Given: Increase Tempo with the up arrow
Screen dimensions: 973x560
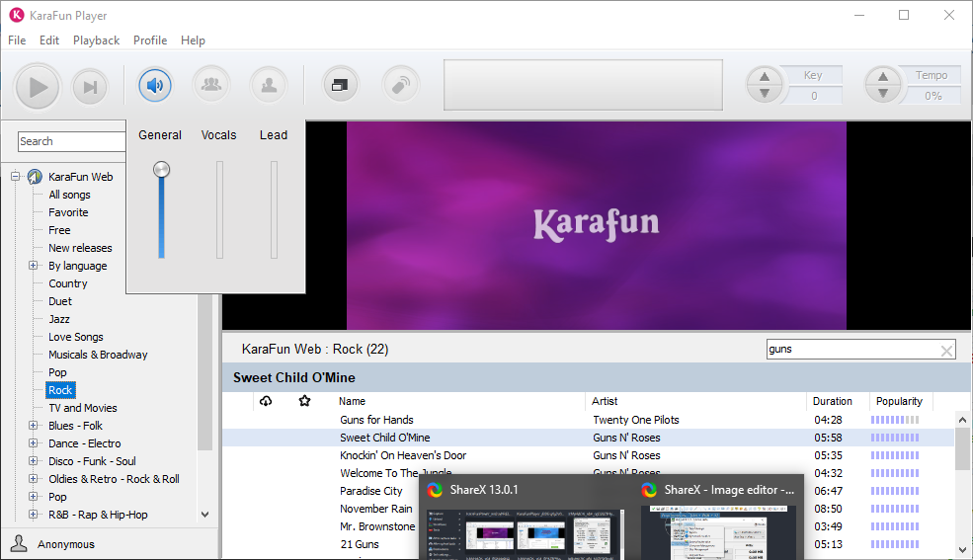Looking at the screenshot, I should click(883, 77).
